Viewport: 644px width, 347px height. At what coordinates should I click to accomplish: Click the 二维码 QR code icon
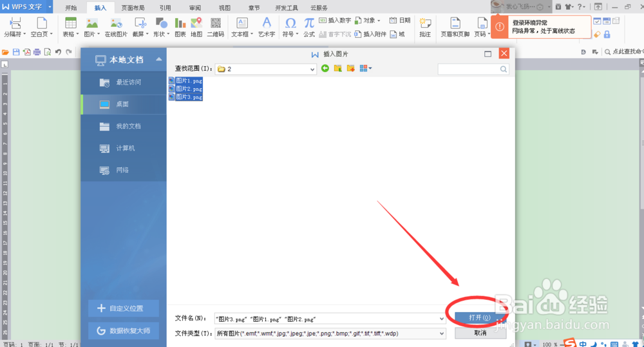click(x=216, y=23)
